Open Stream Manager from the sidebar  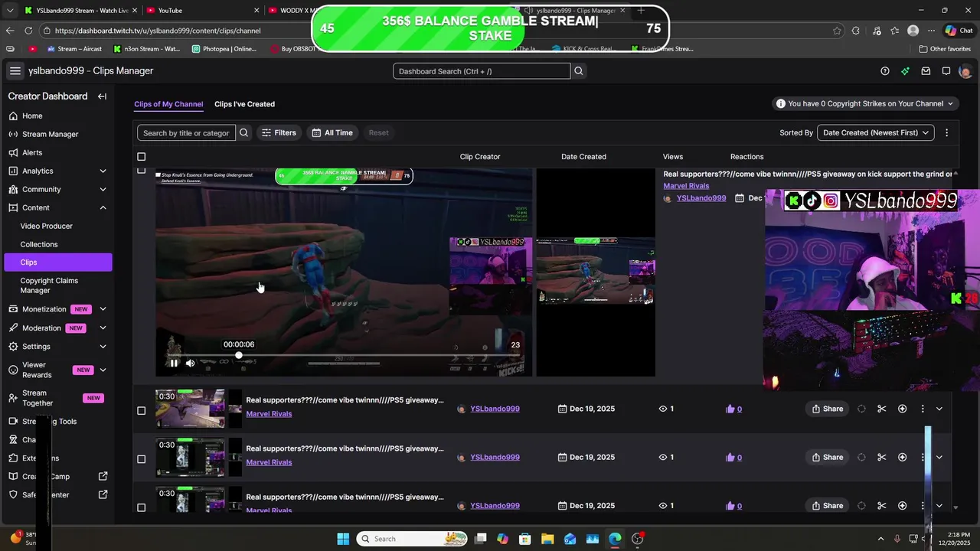51,135
